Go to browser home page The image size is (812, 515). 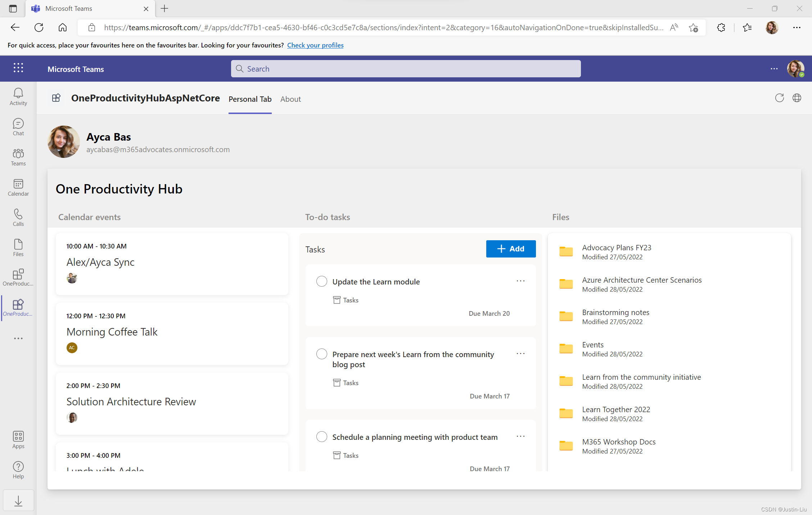(63, 27)
